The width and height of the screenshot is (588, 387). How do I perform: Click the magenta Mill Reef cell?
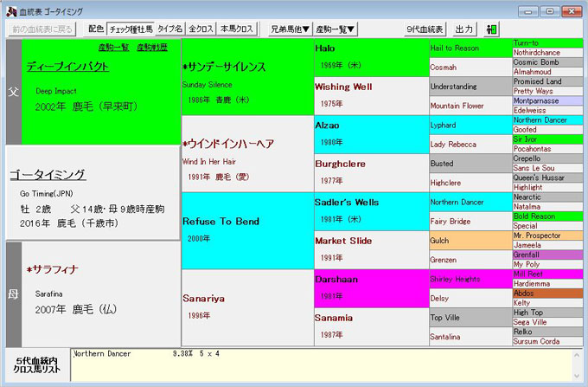[547, 274]
